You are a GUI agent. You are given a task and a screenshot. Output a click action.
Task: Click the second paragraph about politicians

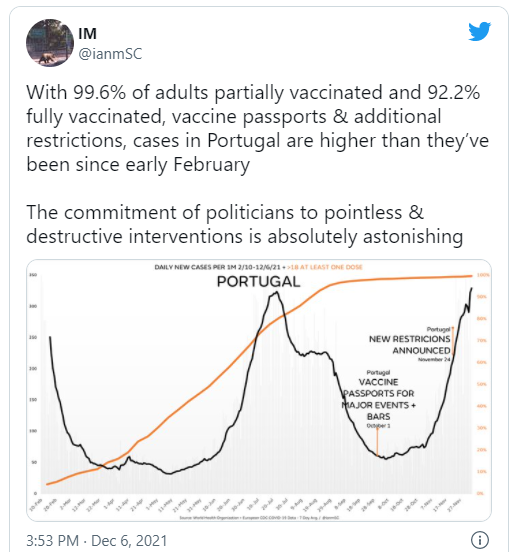click(x=245, y=224)
